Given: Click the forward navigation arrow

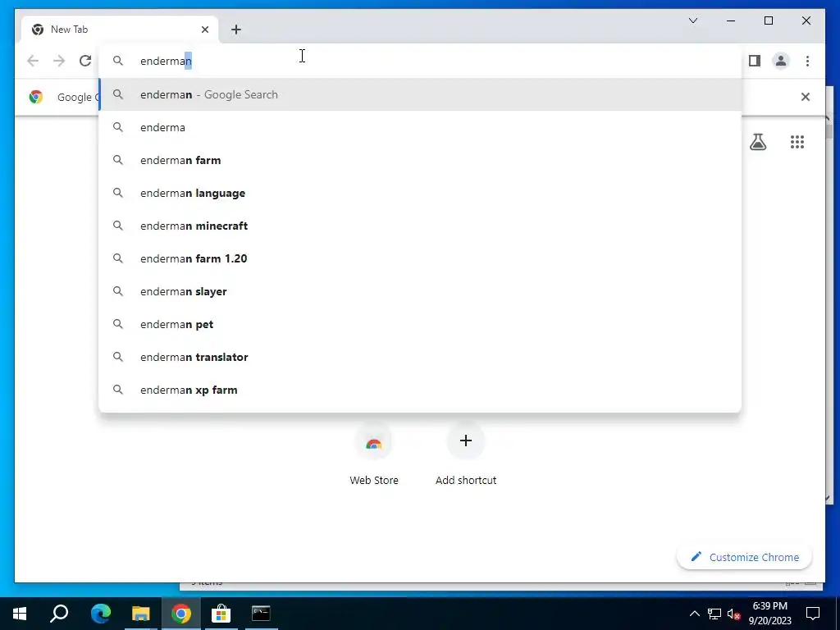Looking at the screenshot, I should tap(59, 61).
